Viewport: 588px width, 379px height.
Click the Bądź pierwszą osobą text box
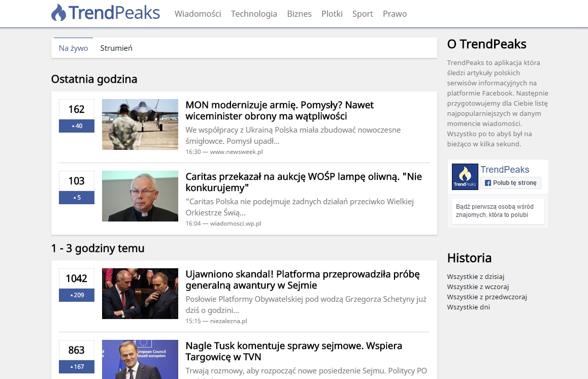[x=498, y=211]
